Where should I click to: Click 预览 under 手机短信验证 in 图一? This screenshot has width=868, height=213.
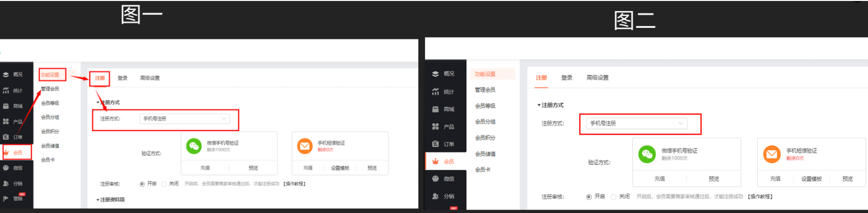[372, 168]
